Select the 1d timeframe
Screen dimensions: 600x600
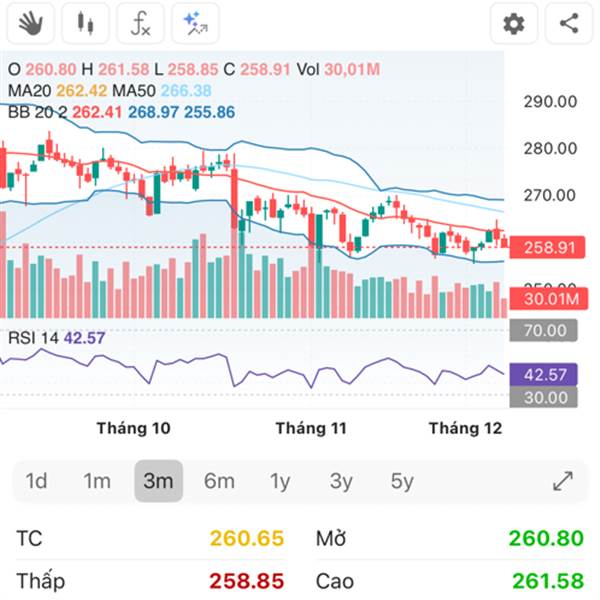coord(36,481)
